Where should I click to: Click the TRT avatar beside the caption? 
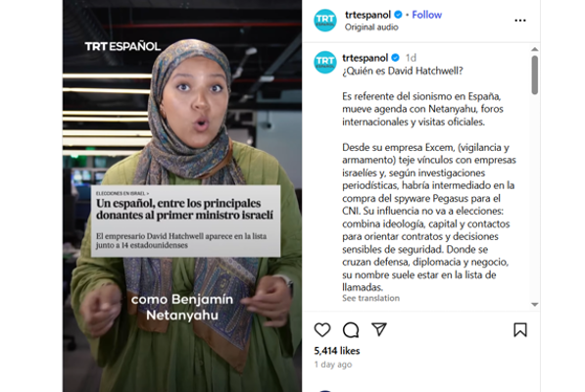click(x=325, y=62)
